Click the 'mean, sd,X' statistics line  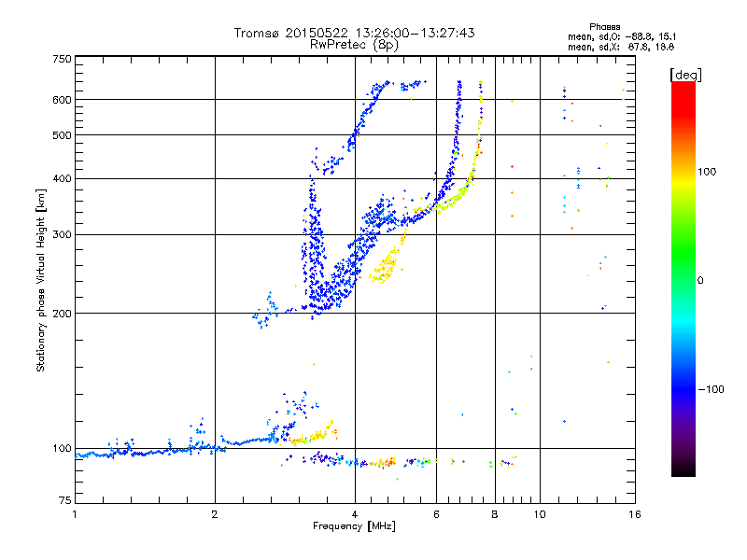(621, 47)
